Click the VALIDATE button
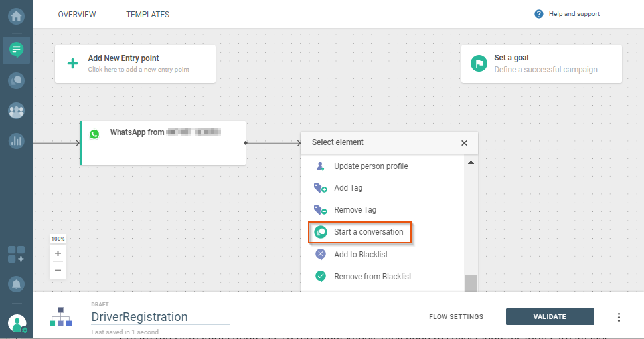 point(550,317)
